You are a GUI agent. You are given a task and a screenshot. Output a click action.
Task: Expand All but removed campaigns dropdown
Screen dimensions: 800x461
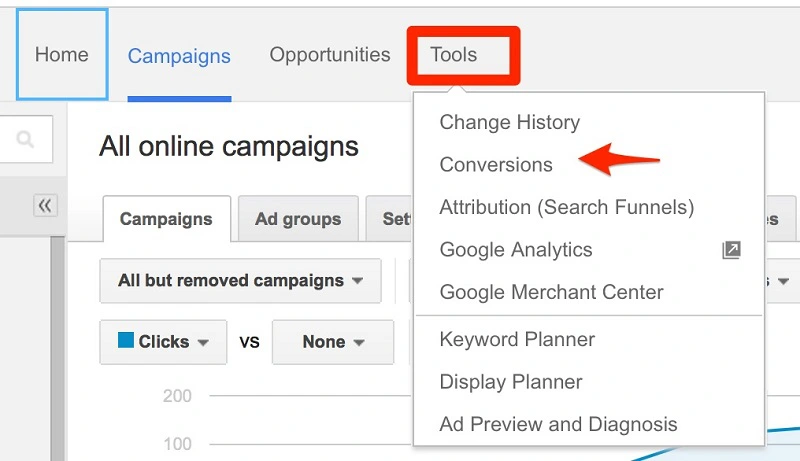click(240, 281)
